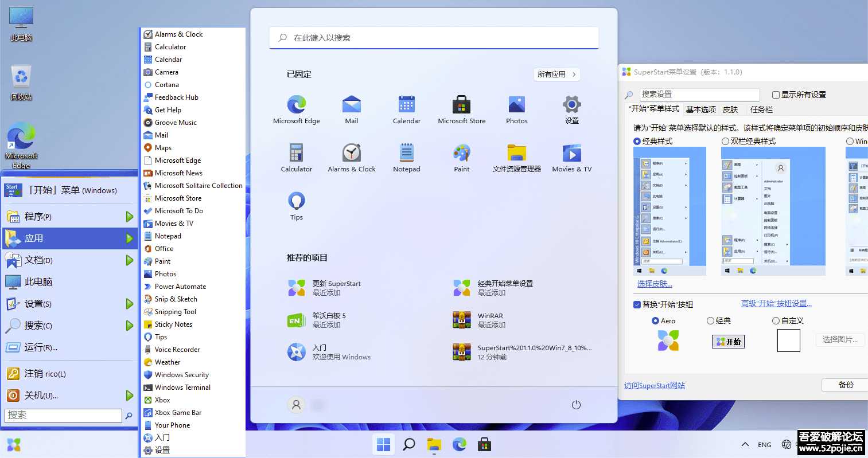Open the 访问SuperStart网站 link

coord(654,385)
